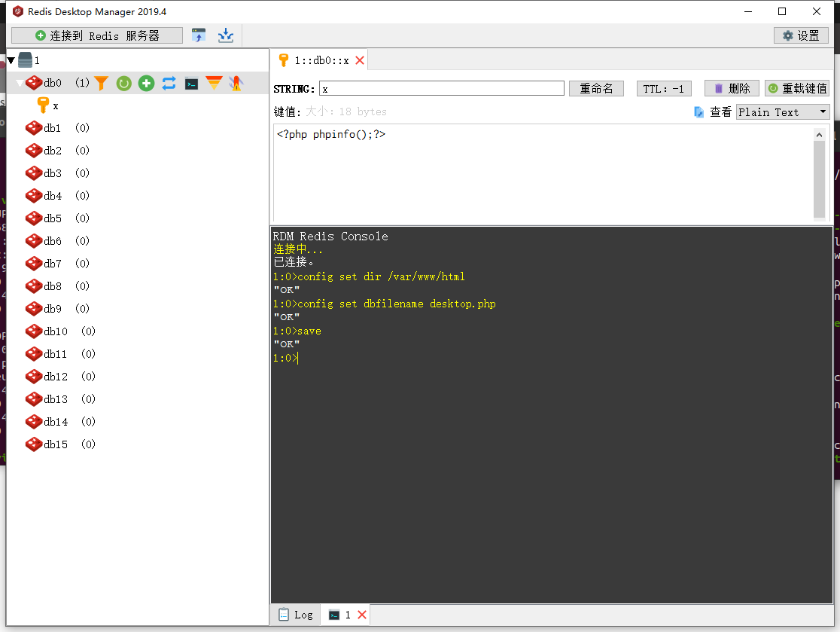
Task: Click the db8 Redis cube icon
Action: [x=34, y=286]
